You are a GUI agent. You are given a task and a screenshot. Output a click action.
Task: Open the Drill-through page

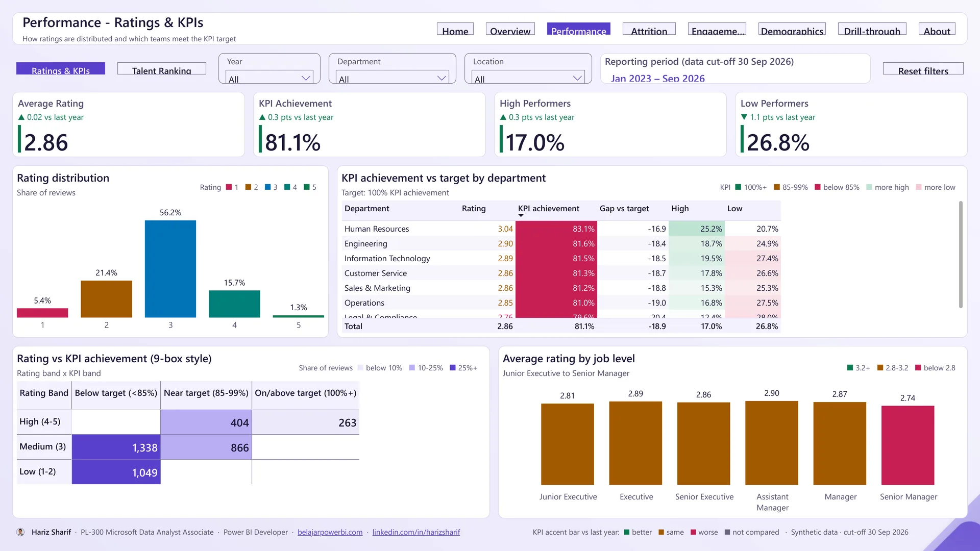[x=872, y=29]
